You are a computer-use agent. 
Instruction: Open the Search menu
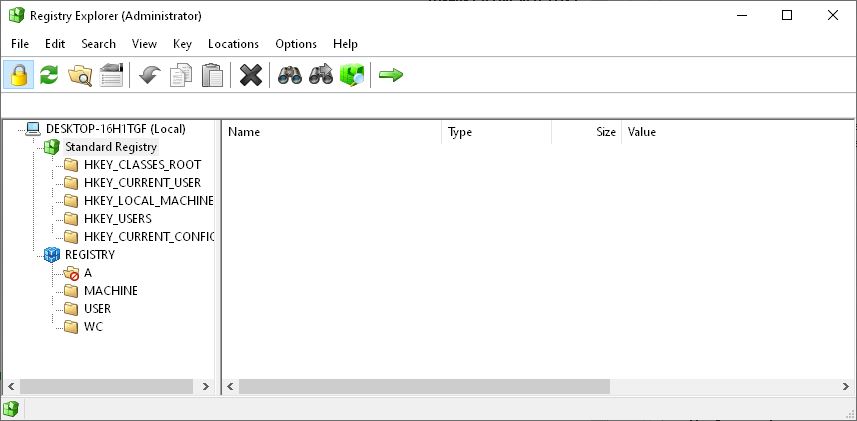(x=98, y=44)
